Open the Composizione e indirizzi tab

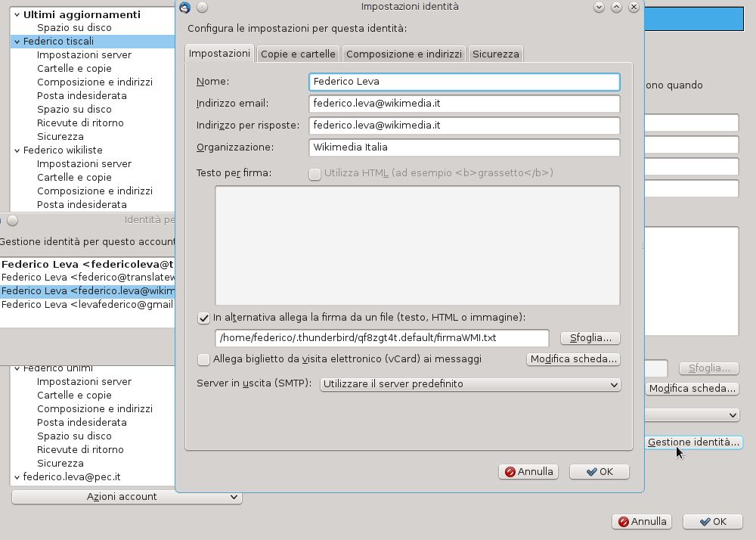(404, 54)
